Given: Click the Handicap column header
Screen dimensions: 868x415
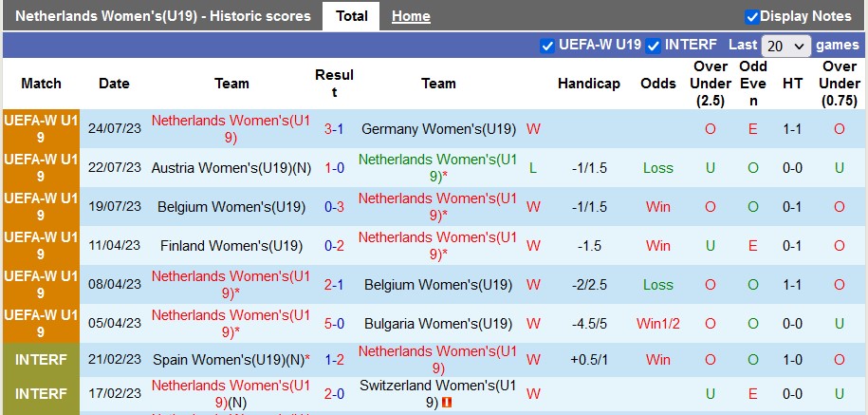Looking at the screenshot, I should click(588, 84).
